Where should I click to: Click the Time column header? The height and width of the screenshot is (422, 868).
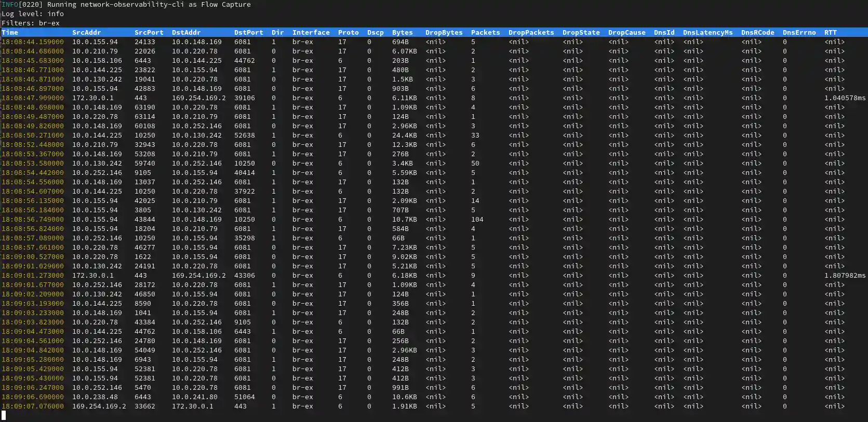click(x=10, y=32)
